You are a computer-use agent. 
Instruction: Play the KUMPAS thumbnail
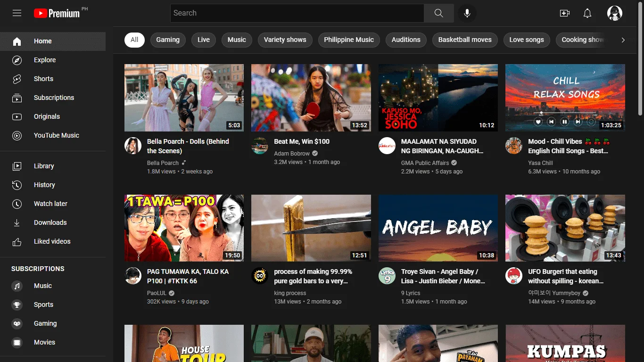(565, 343)
